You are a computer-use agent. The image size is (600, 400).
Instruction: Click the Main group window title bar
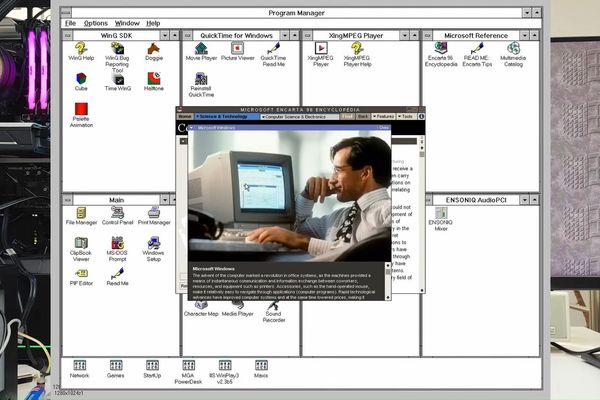click(x=117, y=200)
